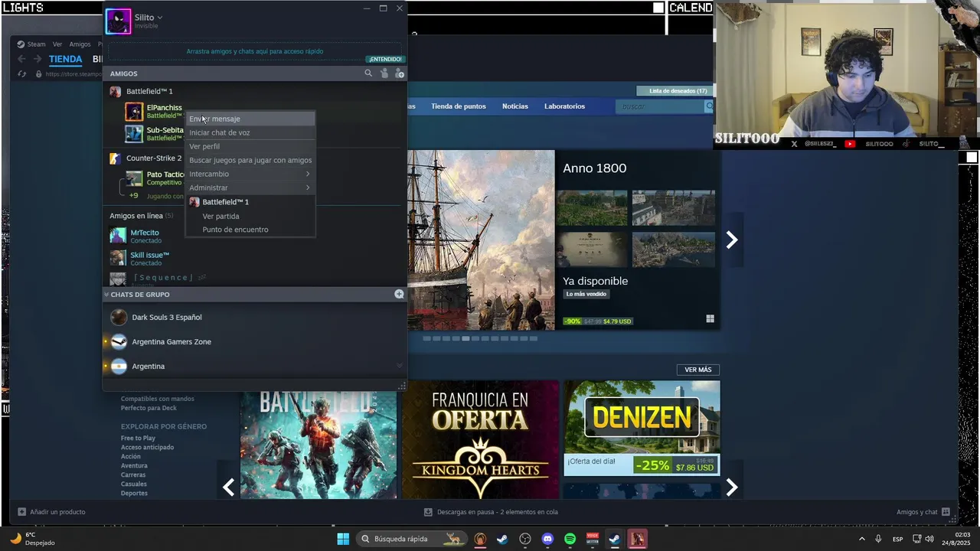The width and height of the screenshot is (980, 551).
Task: Click the VER MÁS button
Action: [x=698, y=370]
